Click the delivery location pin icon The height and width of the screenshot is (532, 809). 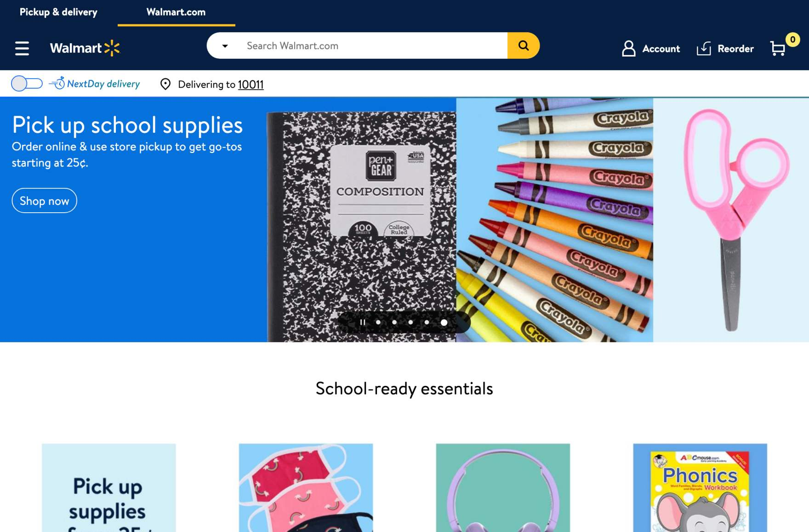165,84
